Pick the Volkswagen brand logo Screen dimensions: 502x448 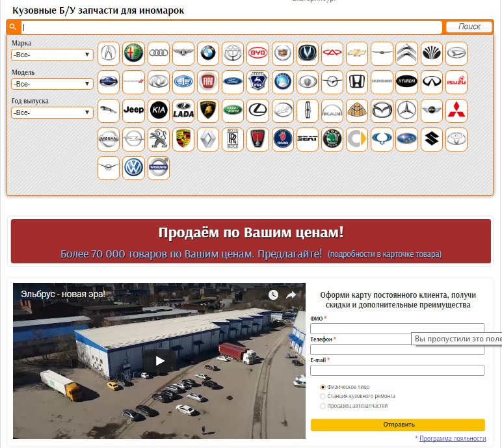click(133, 168)
